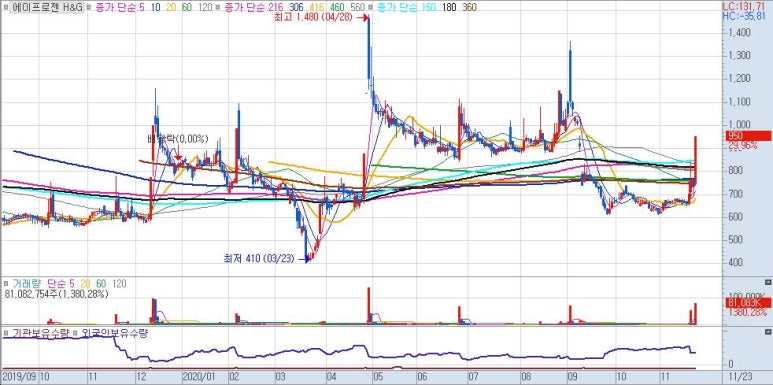
Task: Toggle checkbox beside 기관보유수량 indicator
Action: click(x=6, y=333)
